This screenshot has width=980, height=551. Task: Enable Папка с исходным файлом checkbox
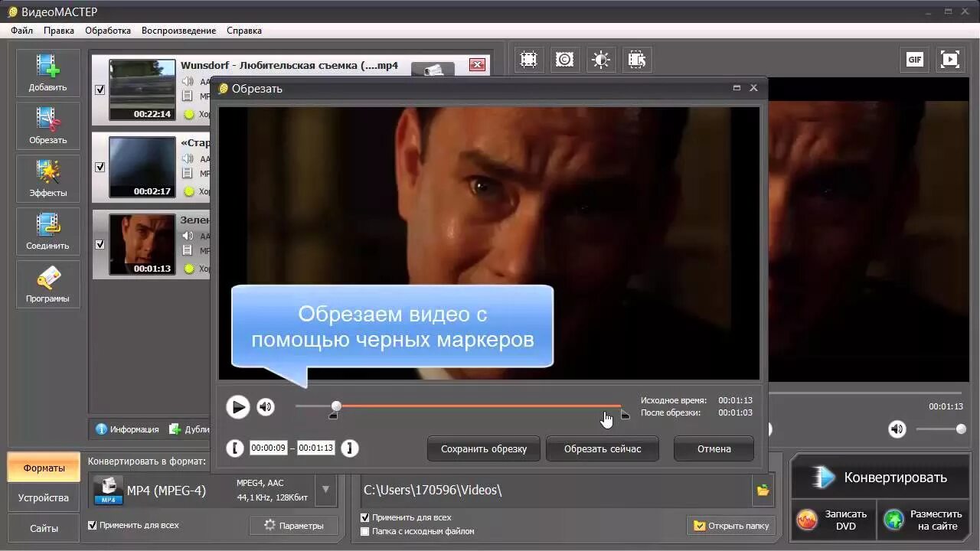(365, 531)
